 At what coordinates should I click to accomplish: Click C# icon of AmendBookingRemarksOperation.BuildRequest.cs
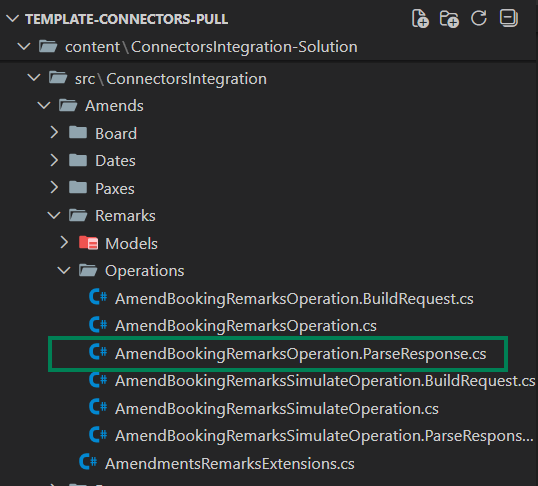98,297
